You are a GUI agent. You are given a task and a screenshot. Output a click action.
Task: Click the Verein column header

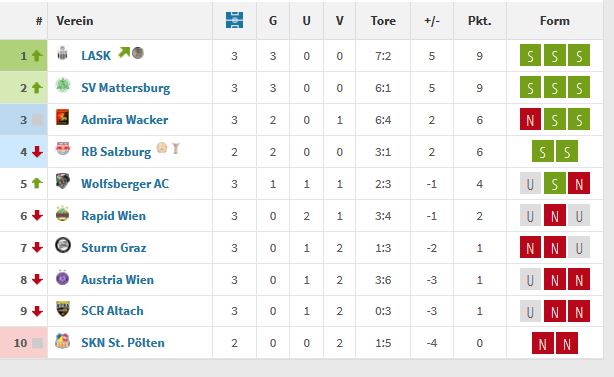[x=75, y=21]
